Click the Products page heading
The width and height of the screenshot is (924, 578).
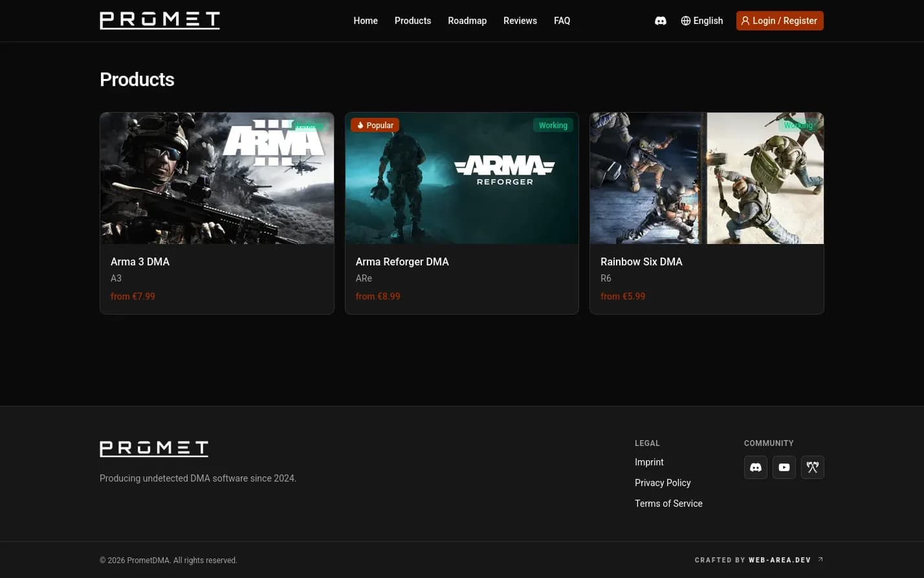(137, 80)
